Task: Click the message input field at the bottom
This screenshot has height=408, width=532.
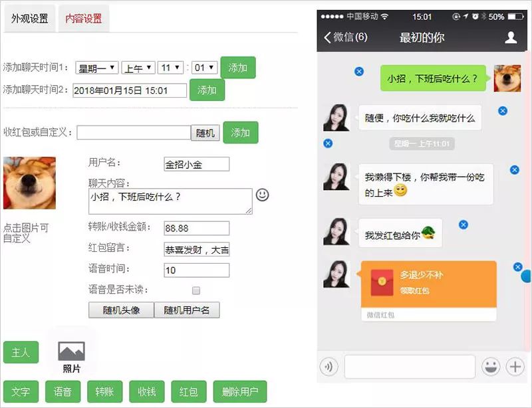Action: 409,366
